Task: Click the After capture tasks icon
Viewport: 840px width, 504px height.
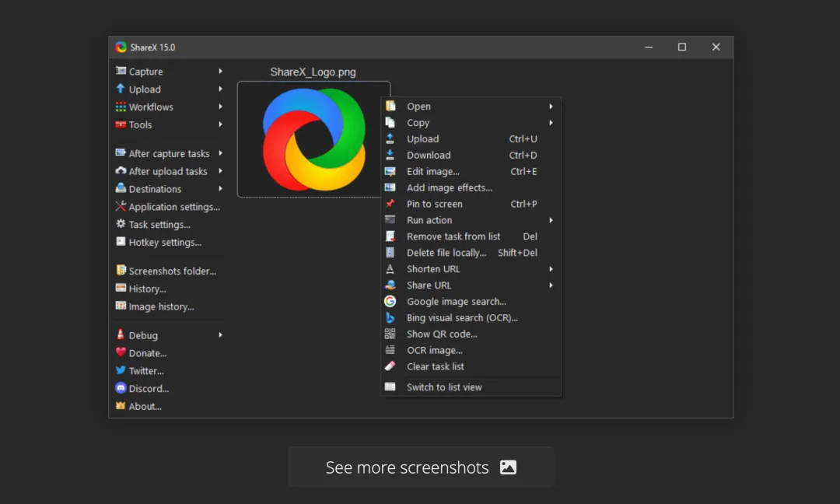Action: (121, 152)
